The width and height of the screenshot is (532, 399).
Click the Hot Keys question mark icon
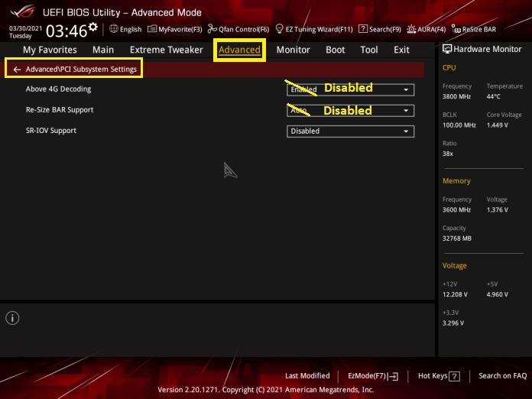[454, 376]
